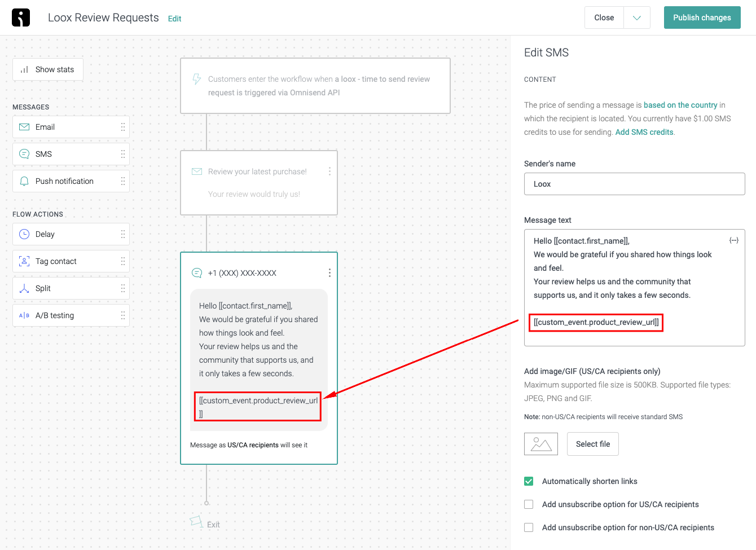
Task: Click the drag handle on Tag contact block
Action: (123, 261)
